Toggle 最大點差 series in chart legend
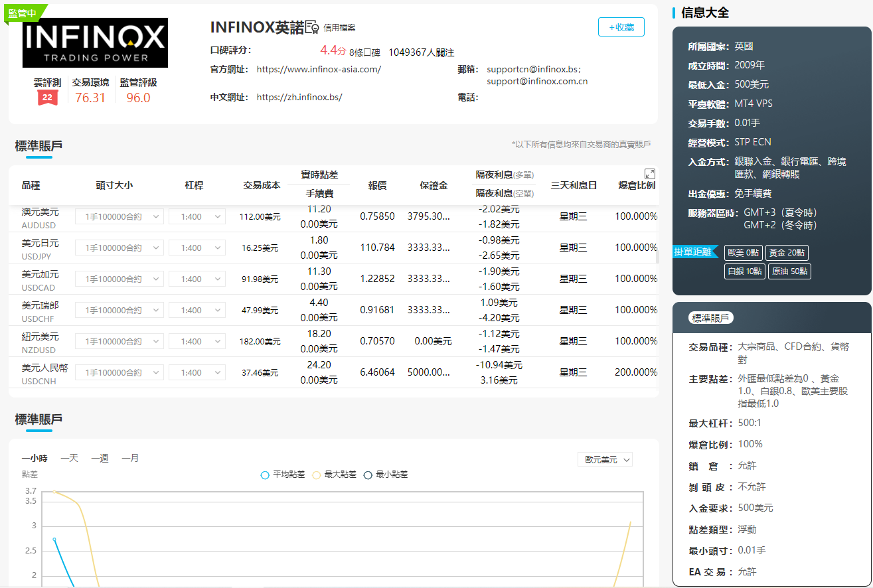The width and height of the screenshot is (873, 588). coord(335,475)
